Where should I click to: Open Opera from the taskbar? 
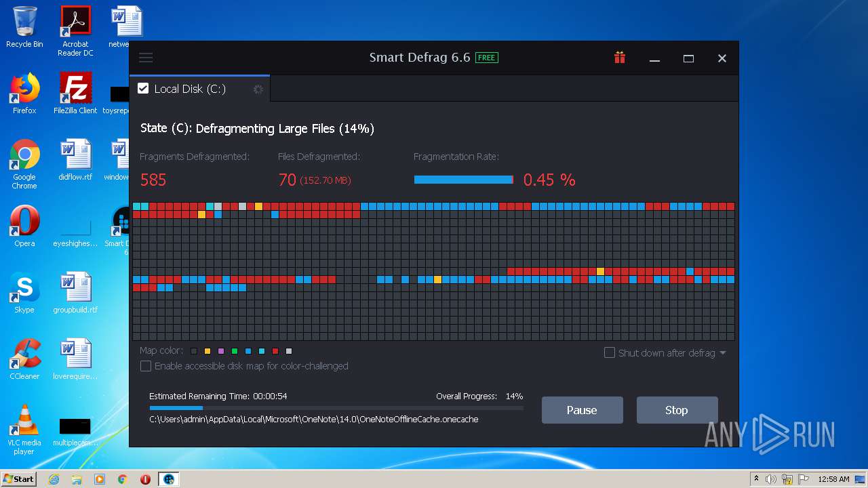(145, 479)
